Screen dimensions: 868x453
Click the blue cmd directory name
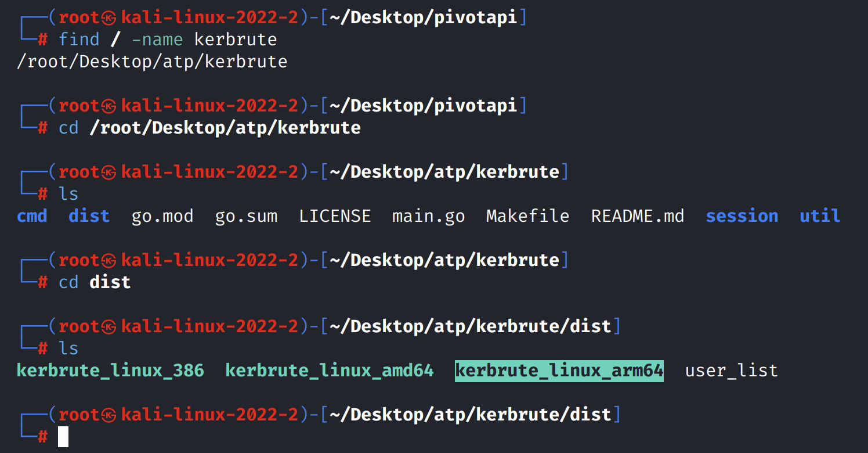click(x=32, y=216)
